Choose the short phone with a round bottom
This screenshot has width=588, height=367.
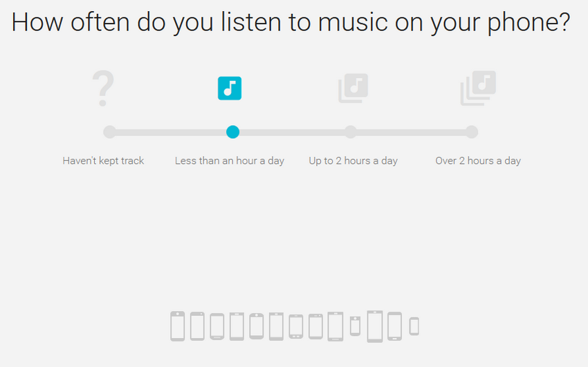[x=355, y=326]
